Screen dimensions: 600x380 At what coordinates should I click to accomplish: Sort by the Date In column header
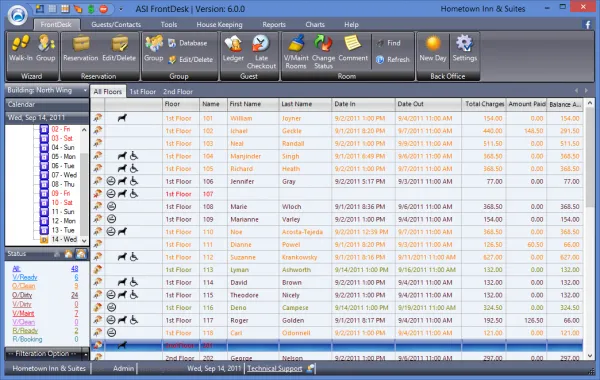point(363,104)
